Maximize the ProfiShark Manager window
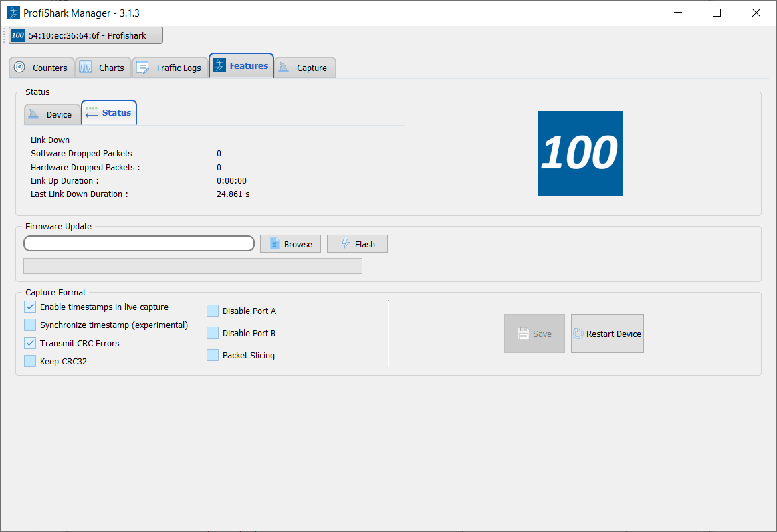777x532 pixels. [x=717, y=13]
